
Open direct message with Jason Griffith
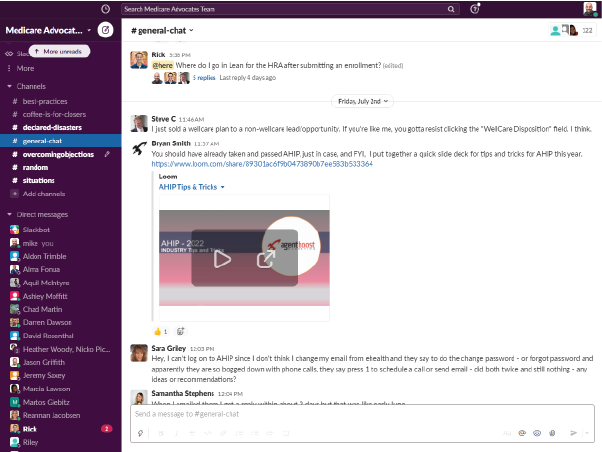pos(44,362)
